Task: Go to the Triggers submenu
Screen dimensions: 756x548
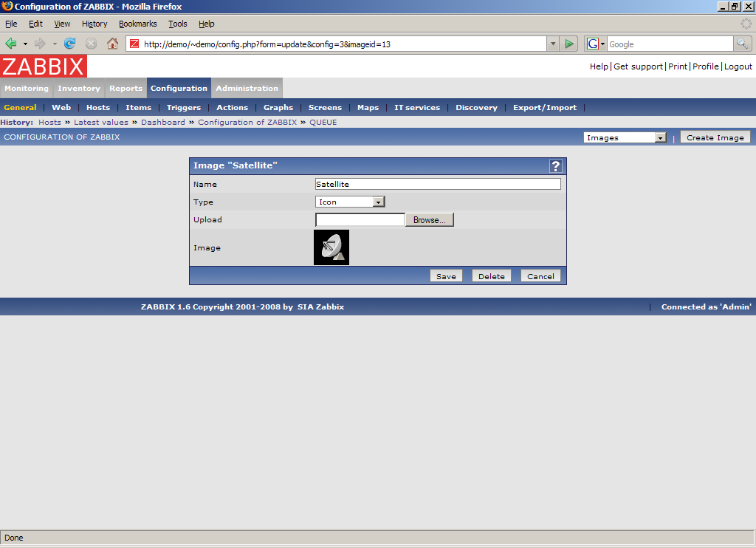Action: (x=184, y=108)
